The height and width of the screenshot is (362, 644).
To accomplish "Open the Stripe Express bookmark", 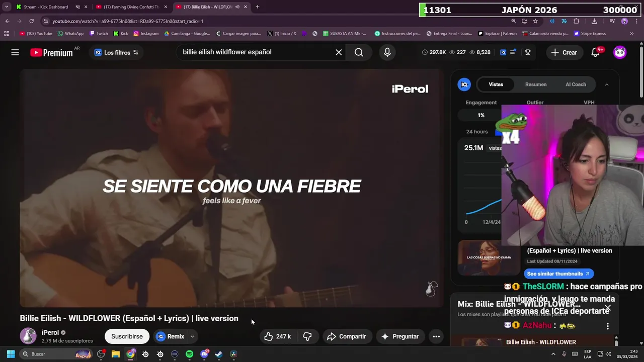I will [x=590, y=34].
